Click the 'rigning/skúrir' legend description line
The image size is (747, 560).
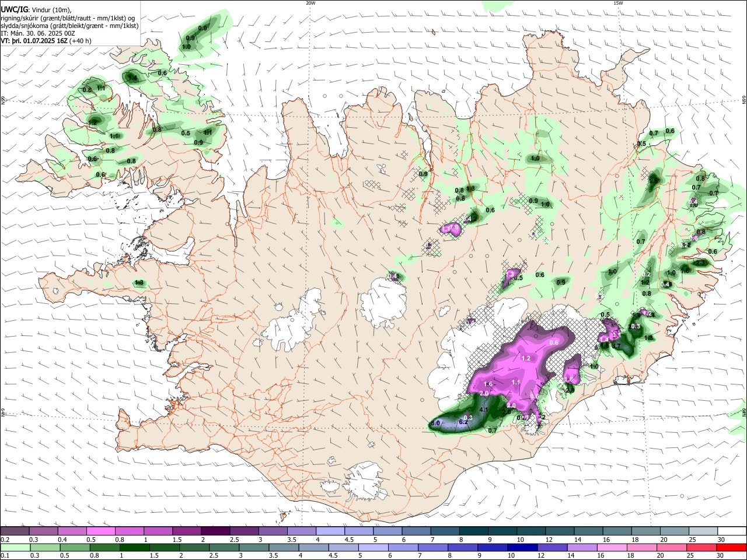pyautogui.click(x=68, y=17)
